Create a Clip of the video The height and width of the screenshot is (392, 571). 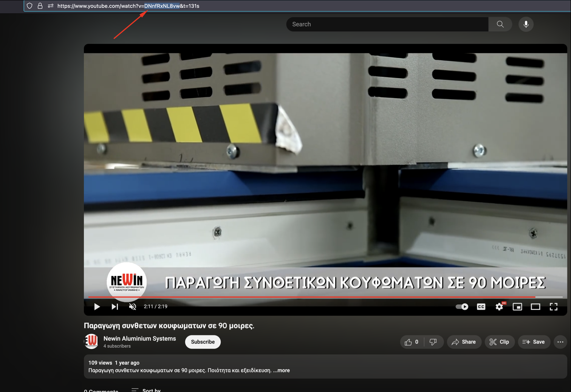pyautogui.click(x=500, y=342)
